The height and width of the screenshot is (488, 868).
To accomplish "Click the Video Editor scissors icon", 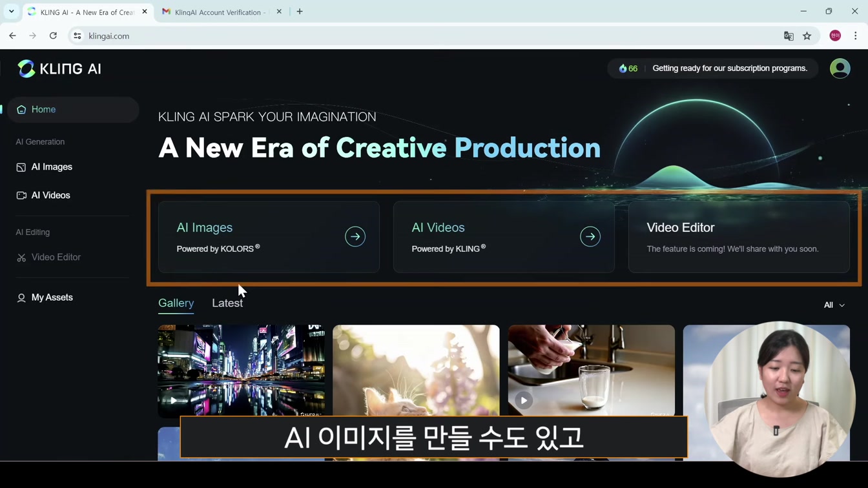I will (x=21, y=258).
